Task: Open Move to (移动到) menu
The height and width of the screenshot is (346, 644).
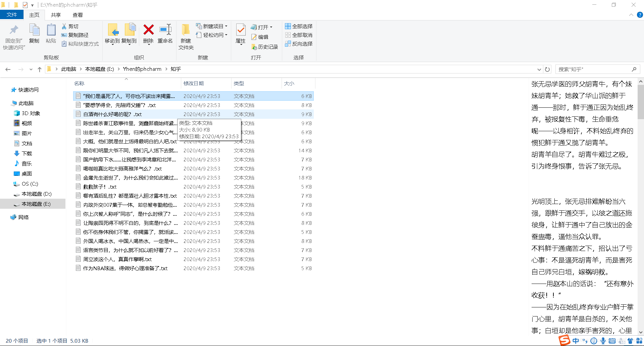Action: point(112,34)
